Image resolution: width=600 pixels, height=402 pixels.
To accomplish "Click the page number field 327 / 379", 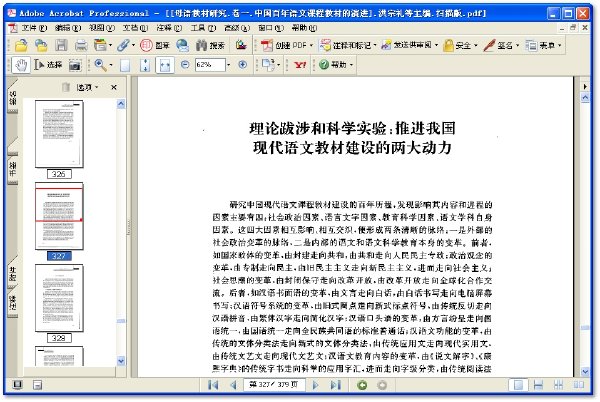I will coord(274,385).
